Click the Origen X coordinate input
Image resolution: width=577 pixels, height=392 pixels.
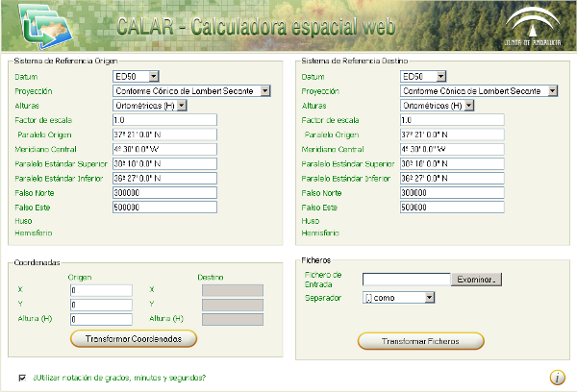101,290
